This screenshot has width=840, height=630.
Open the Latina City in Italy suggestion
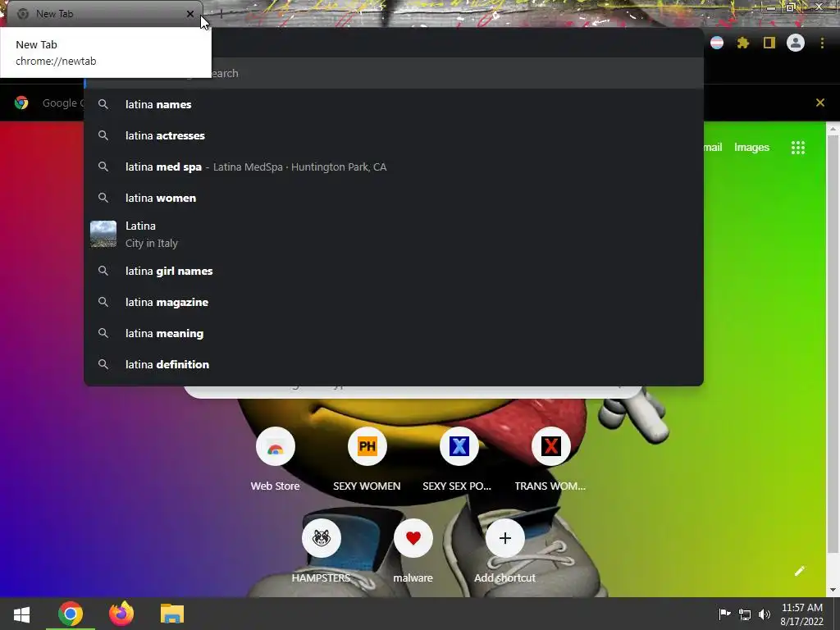(x=394, y=234)
